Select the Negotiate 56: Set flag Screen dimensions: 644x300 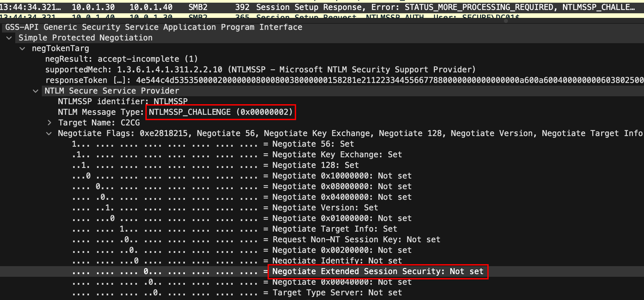(313, 144)
